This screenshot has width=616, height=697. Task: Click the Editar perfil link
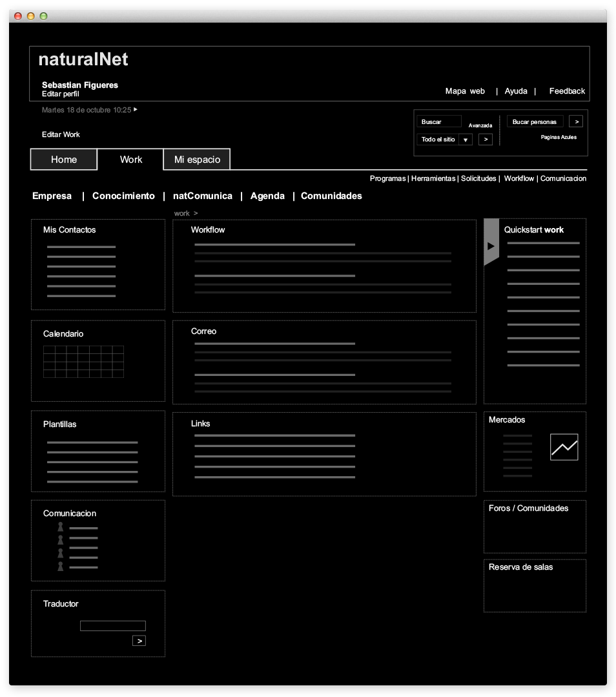[x=60, y=94]
